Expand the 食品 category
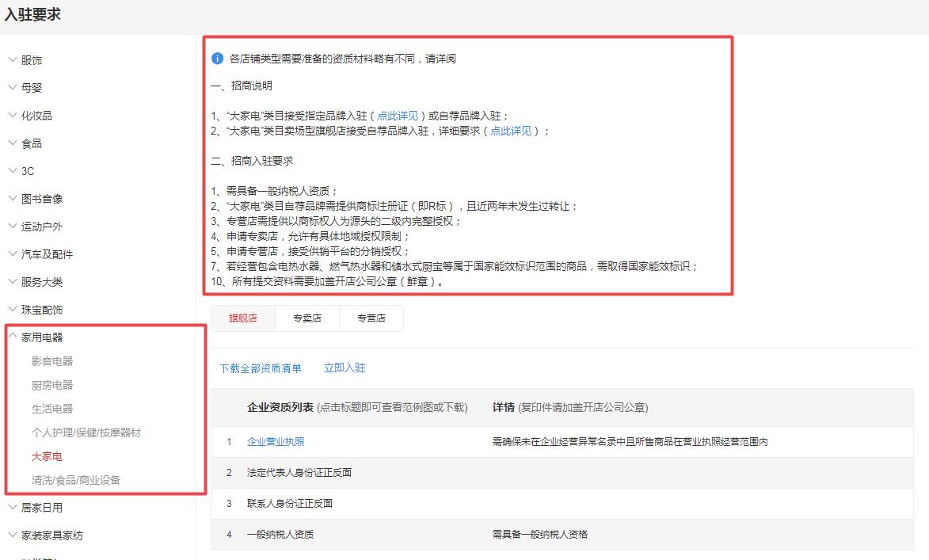Image resolution: width=929 pixels, height=560 pixels. pos(33,143)
